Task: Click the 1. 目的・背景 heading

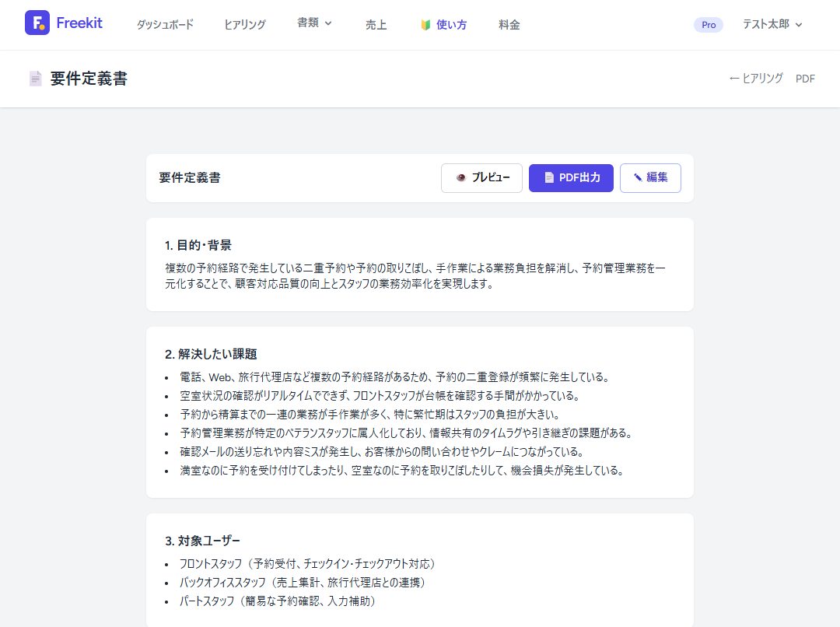Action: (198, 246)
